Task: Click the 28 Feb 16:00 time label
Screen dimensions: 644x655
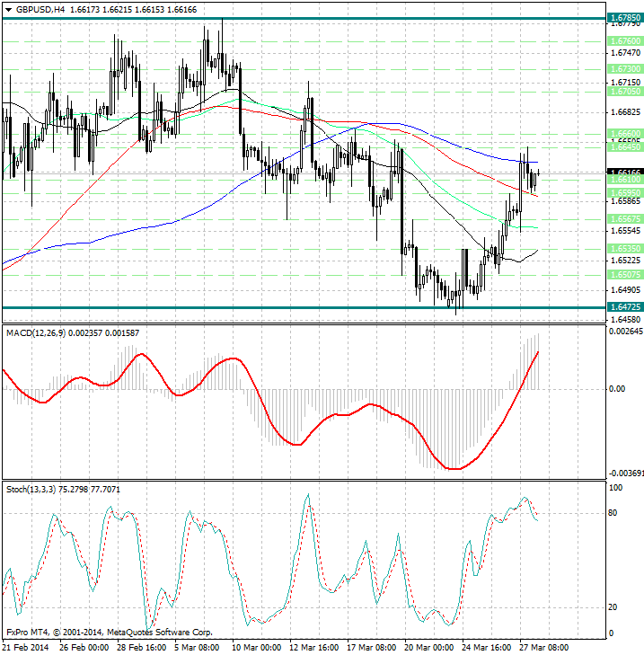Action: (141, 648)
